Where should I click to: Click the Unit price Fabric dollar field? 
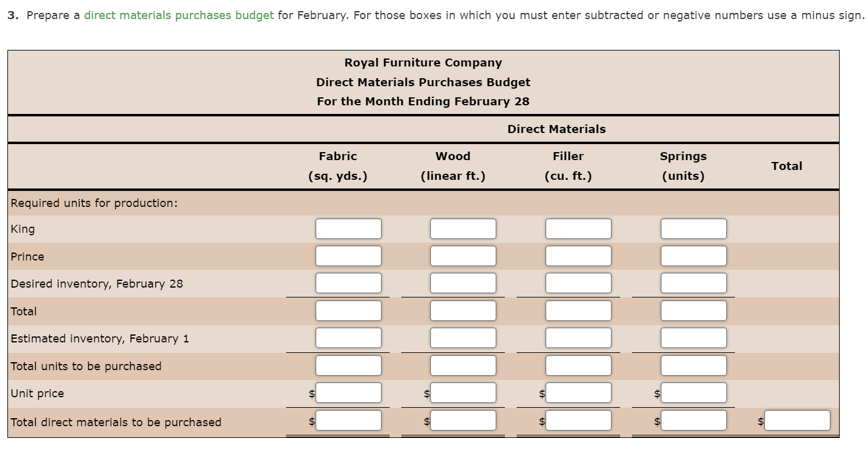(x=348, y=392)
